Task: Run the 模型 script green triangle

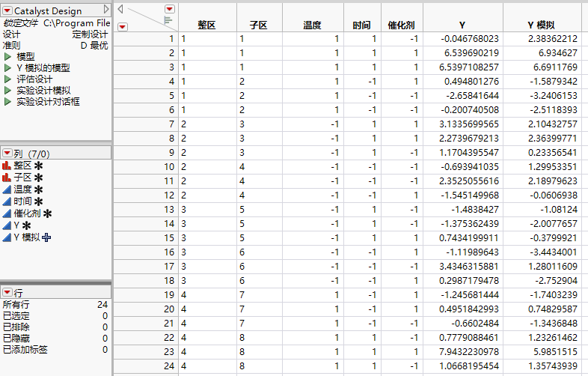Action: 7,57
